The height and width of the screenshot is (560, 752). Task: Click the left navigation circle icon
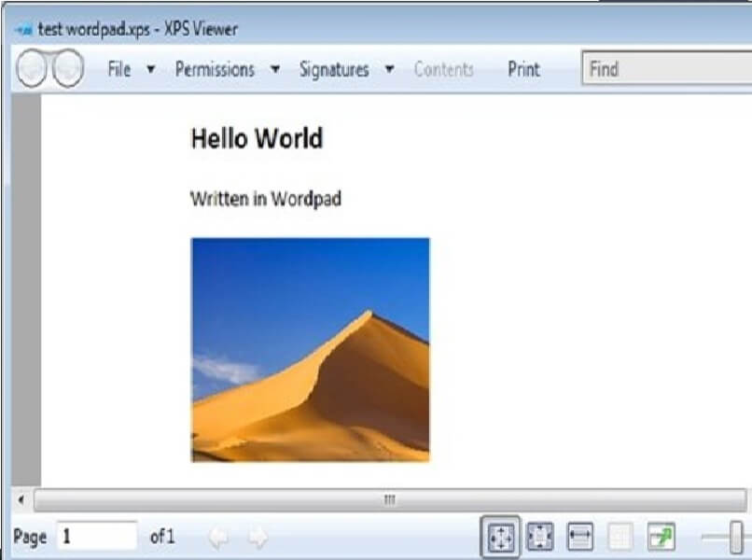pos(32,68)
